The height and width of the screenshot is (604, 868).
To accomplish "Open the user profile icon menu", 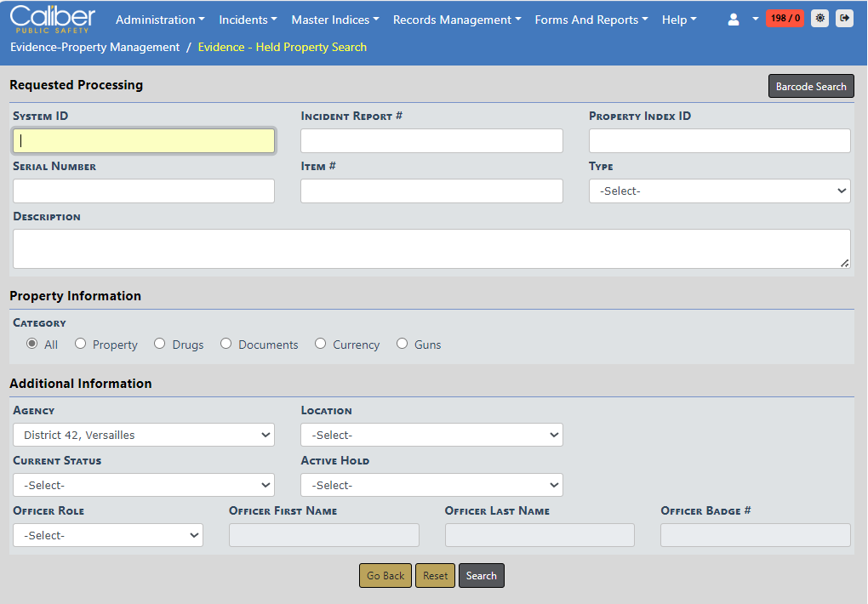I will (734, 20).
